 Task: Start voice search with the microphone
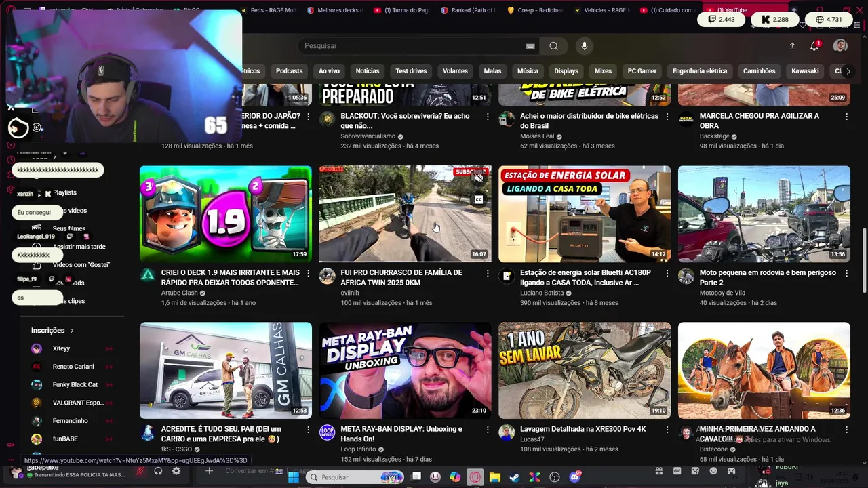tap(585, 46)
